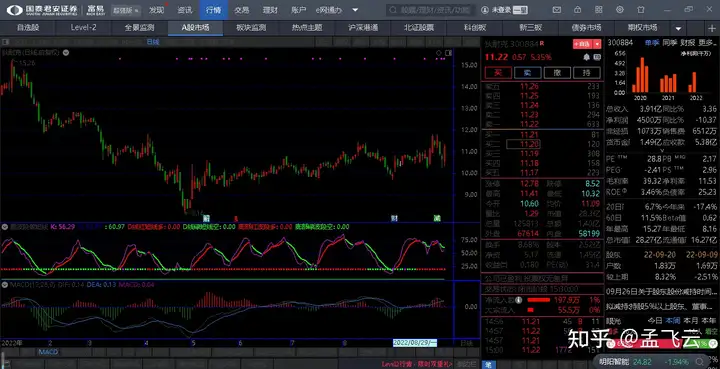Expand the market tabs overflow arrow
Screen dimensions: 720x369
click(679, 28)
